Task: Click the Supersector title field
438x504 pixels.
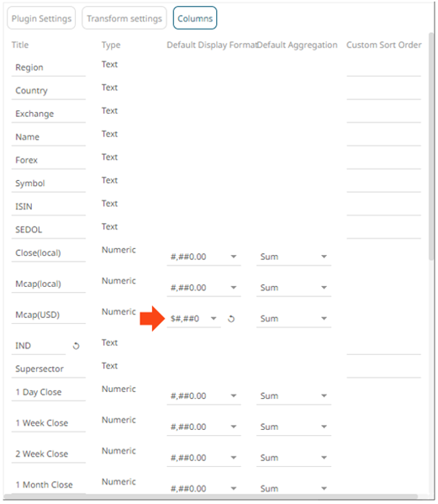Action: coord(49,369)
